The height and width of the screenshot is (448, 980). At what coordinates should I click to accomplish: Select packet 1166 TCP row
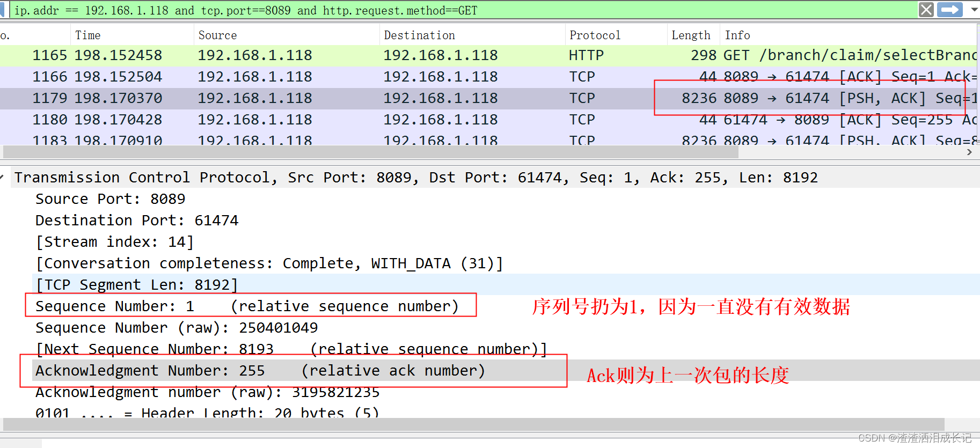(x=488, y=77)
